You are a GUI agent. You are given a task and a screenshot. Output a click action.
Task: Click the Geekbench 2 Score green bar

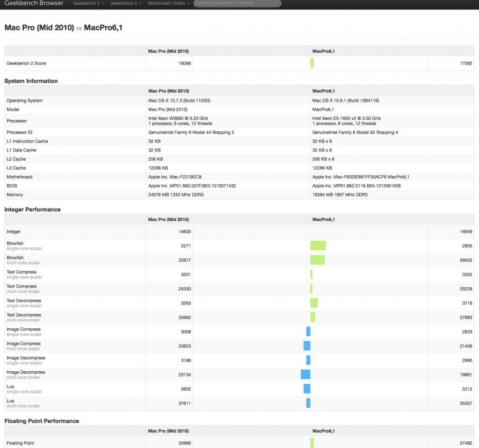(312, 63)
